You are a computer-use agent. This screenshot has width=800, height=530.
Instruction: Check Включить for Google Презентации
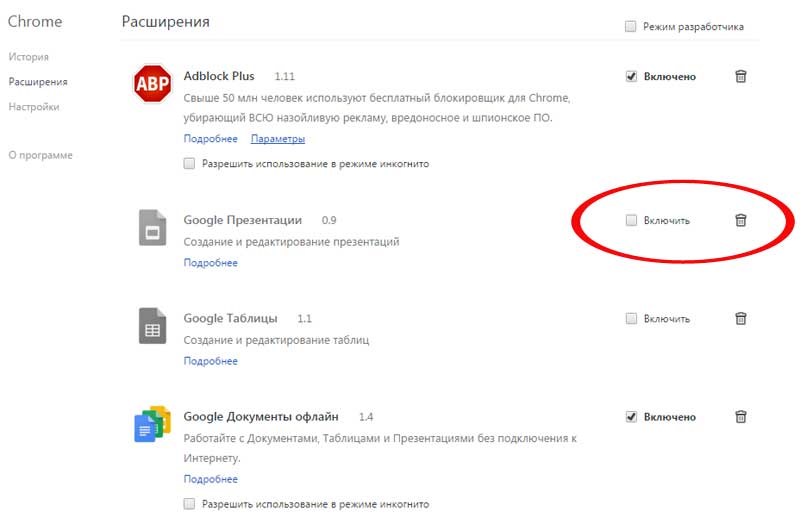(x=631, y=220)
